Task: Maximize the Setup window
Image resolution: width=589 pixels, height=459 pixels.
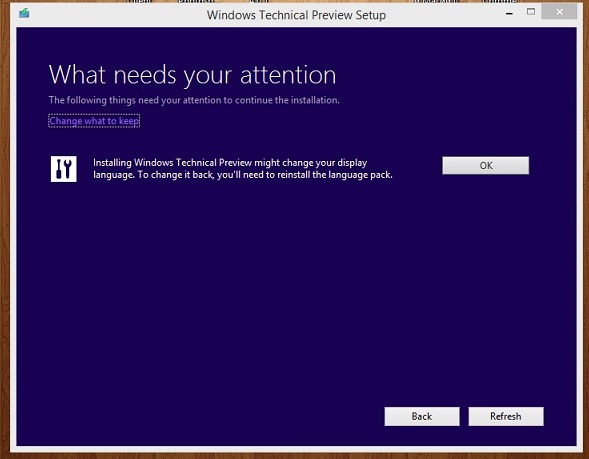Action: (x=531, y=12)
